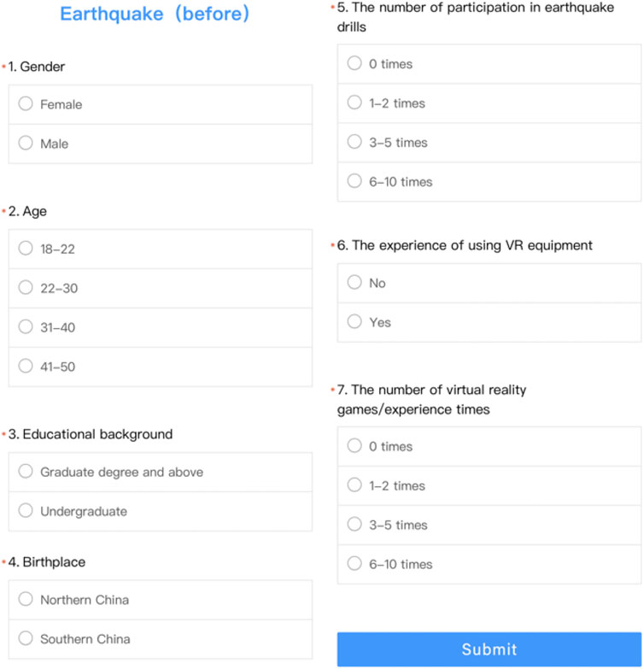This screenshot has width=644, height=669.
Task: Pick 6–10 times for earthquake drills
Action: pos(354,181)
